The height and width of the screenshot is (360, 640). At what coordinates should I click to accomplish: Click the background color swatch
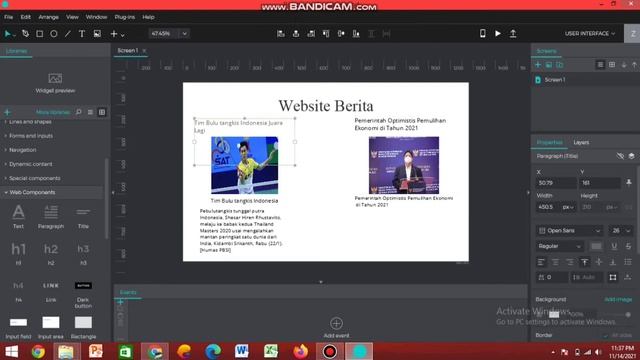pyautogui.click(x=554, y=314)
